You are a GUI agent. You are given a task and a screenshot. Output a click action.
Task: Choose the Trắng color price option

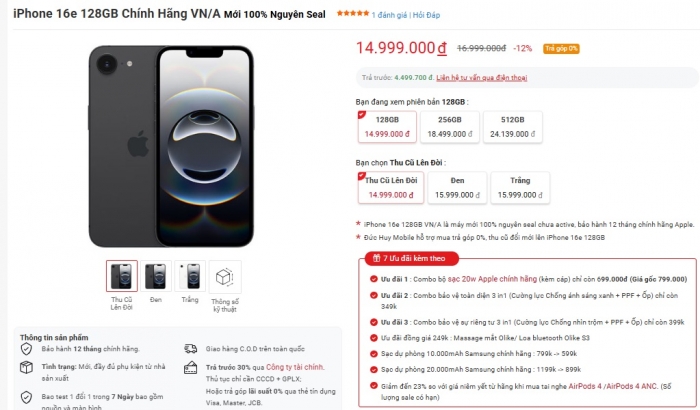click(x=518, y=188)
